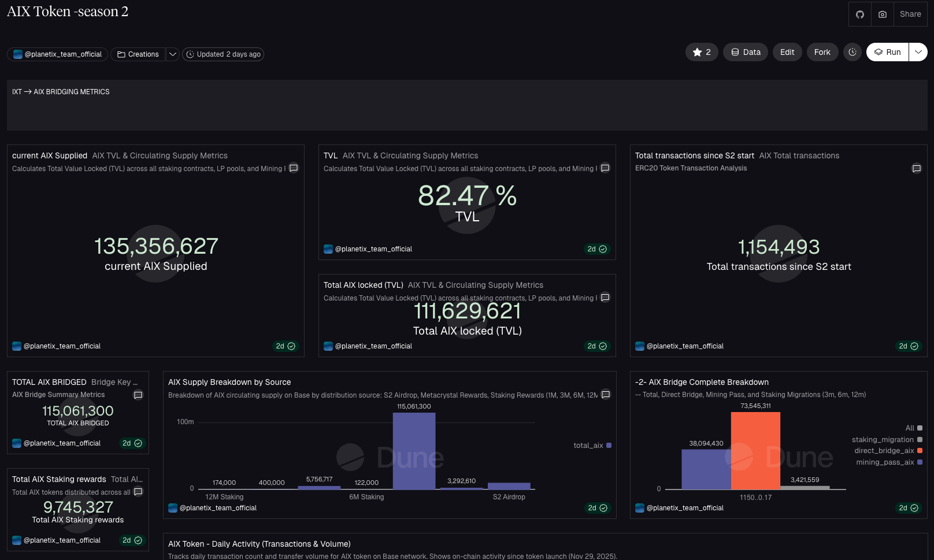Screen dimensions: 934x560
Task: Open the Data menu
Action: (x=746, y=52)
